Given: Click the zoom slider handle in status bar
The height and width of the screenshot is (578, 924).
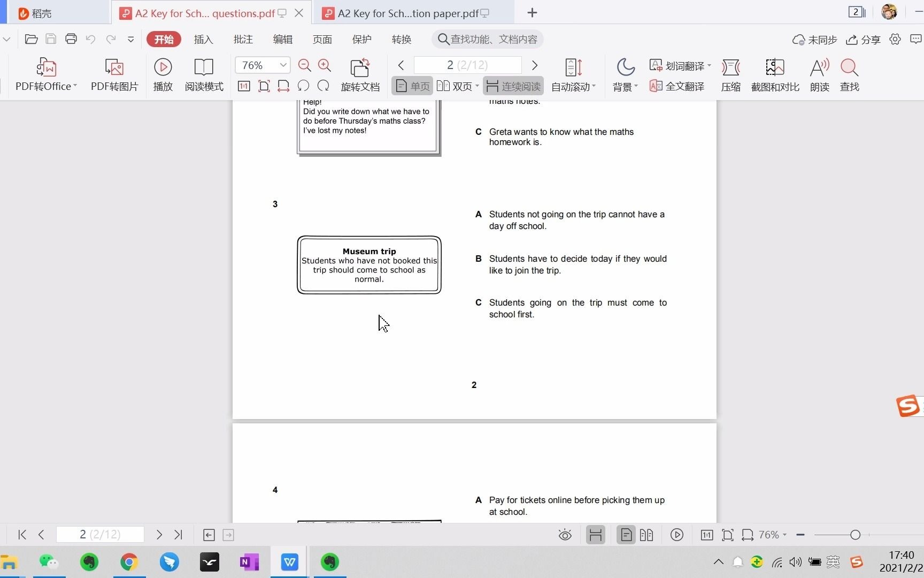Looking at the screenshot, I should coord(855,535).
